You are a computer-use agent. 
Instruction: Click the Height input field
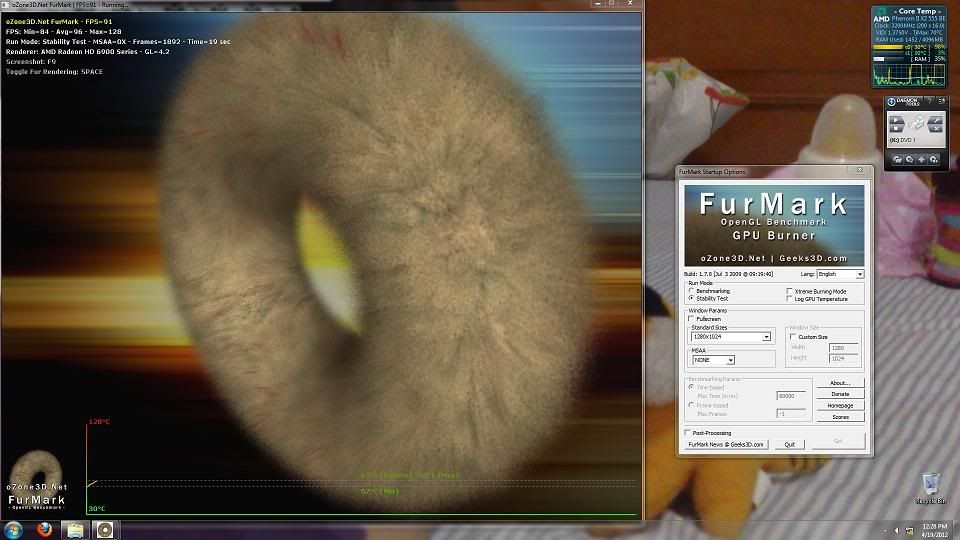coord(844,358)
